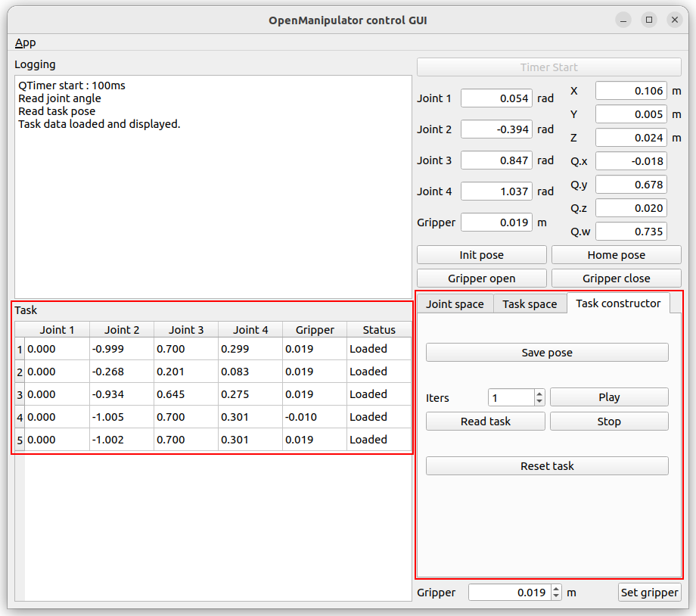Click the Gripper close button
Viewport: 696px width, 616px height.
pyautogui.click(x=616, y=278)
